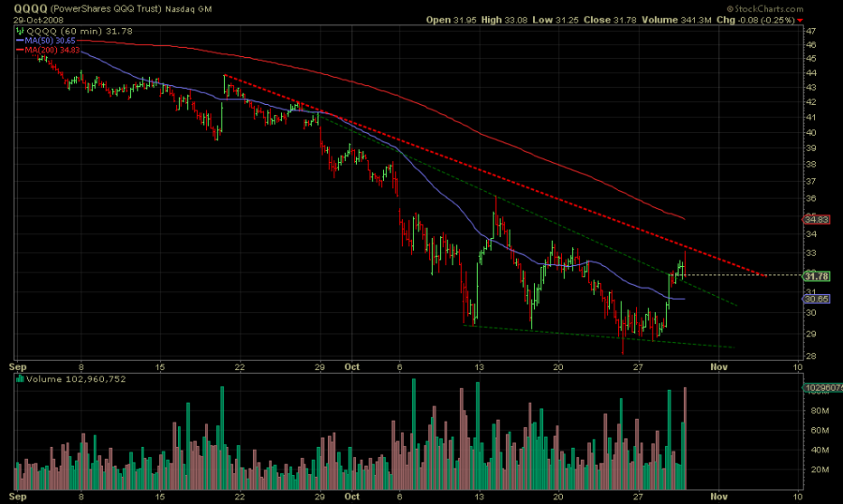The width and height of the screenshot is (843, 504).
Task: Click the 'Nasdaq GM' exchange label
Action: pos(188,9)
